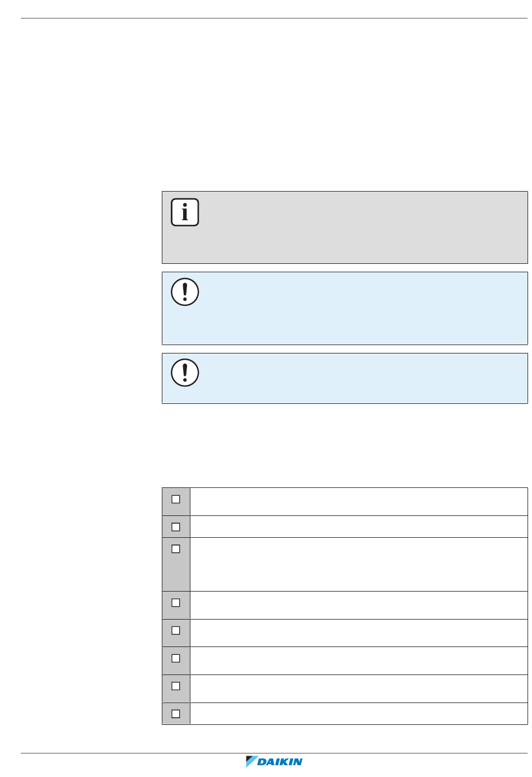This screenshot has width=532, height=777.
Task: Tick the last checkbox in the checklist
Action: coord(176,714)
